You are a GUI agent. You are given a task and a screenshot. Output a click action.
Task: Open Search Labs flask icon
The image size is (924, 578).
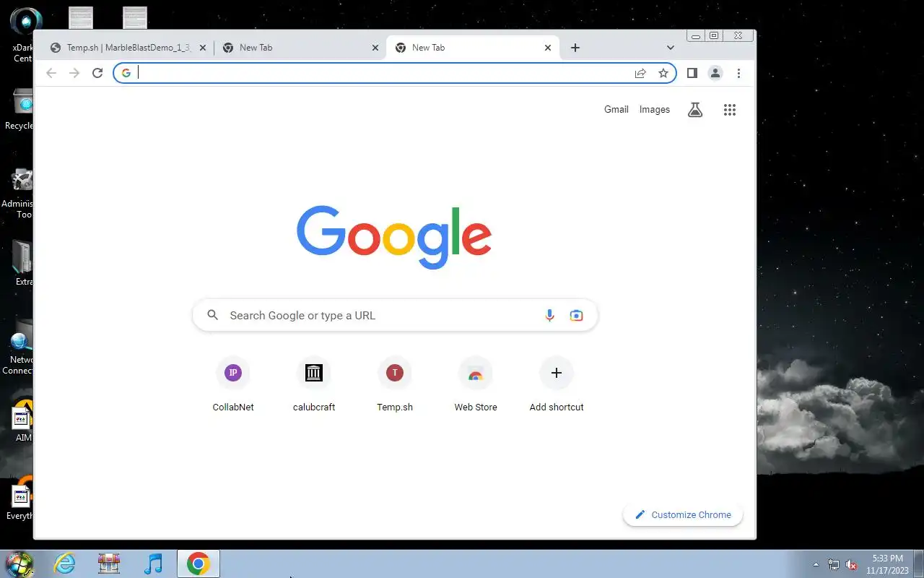tap(695, 110)
